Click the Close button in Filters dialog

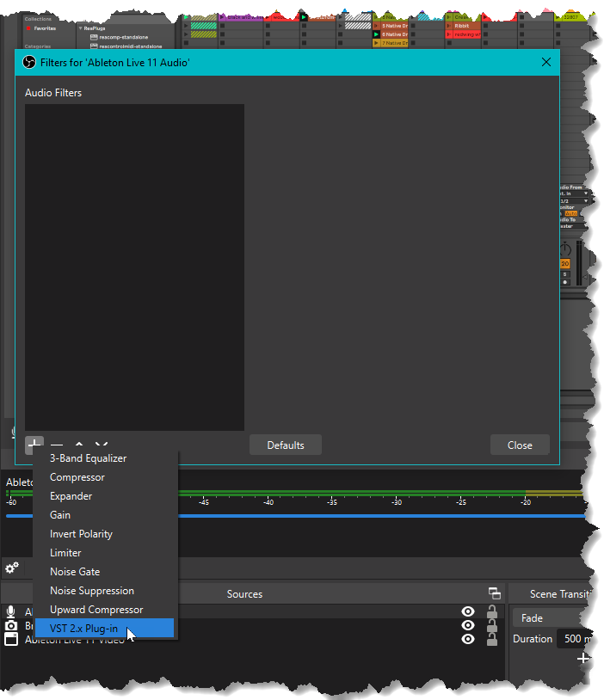(520, 445)
